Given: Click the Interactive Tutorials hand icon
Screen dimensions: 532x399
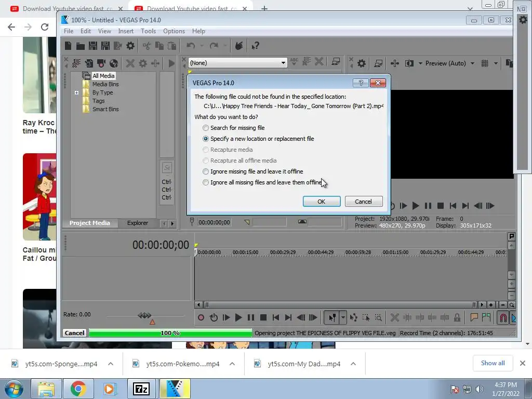Looking at the screenshot, I should click(239, 46).
